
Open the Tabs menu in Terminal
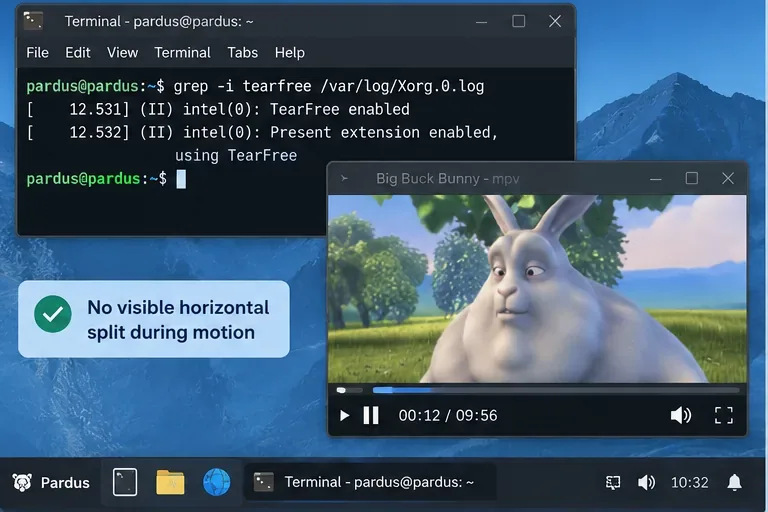[x=242, y=52]
